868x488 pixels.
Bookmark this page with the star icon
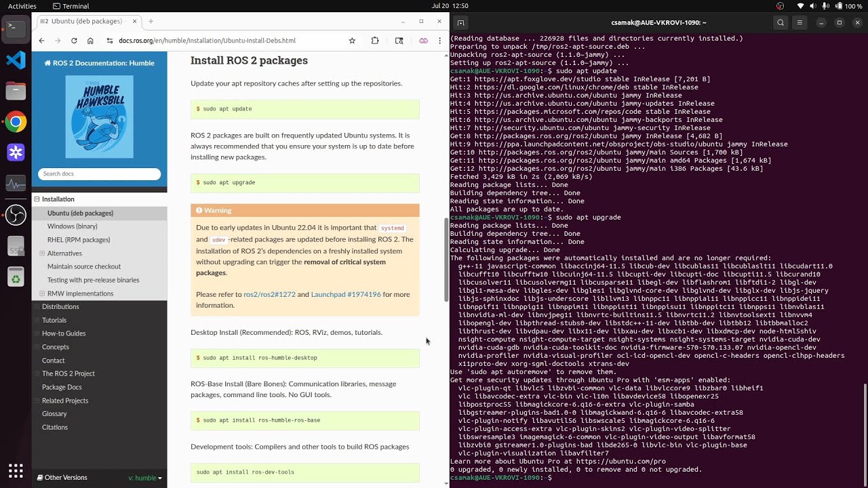[352, 41]
